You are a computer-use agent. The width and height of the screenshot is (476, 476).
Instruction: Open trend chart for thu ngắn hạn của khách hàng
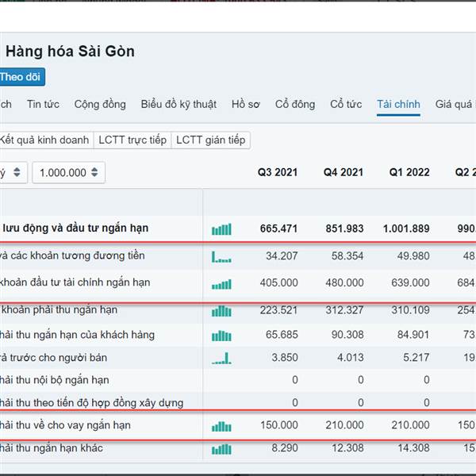[x=221, y=336]
